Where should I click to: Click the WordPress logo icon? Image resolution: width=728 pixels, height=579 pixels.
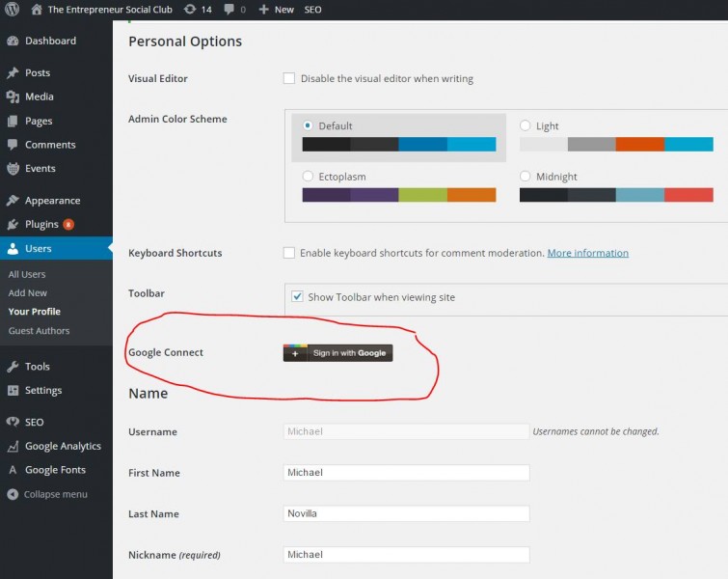(13, 9)
